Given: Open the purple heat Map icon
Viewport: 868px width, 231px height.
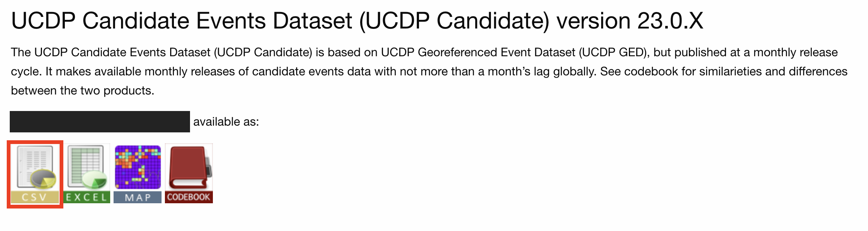Looking at the screenshot, I should (138, 173).
